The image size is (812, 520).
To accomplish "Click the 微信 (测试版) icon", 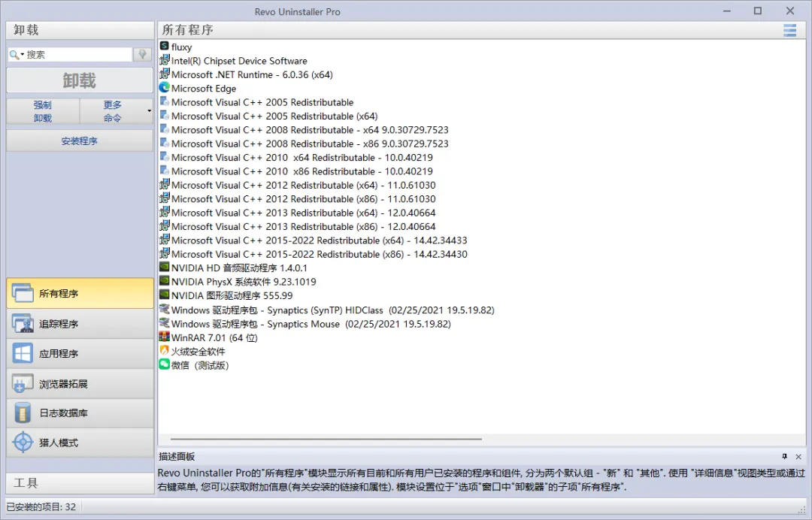I will 164,364.
